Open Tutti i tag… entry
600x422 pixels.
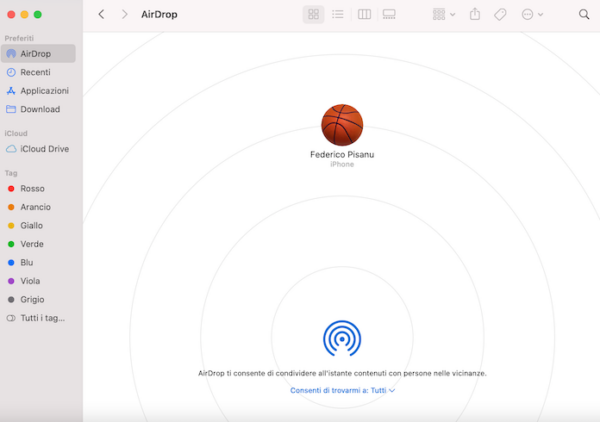coord(38,318)
